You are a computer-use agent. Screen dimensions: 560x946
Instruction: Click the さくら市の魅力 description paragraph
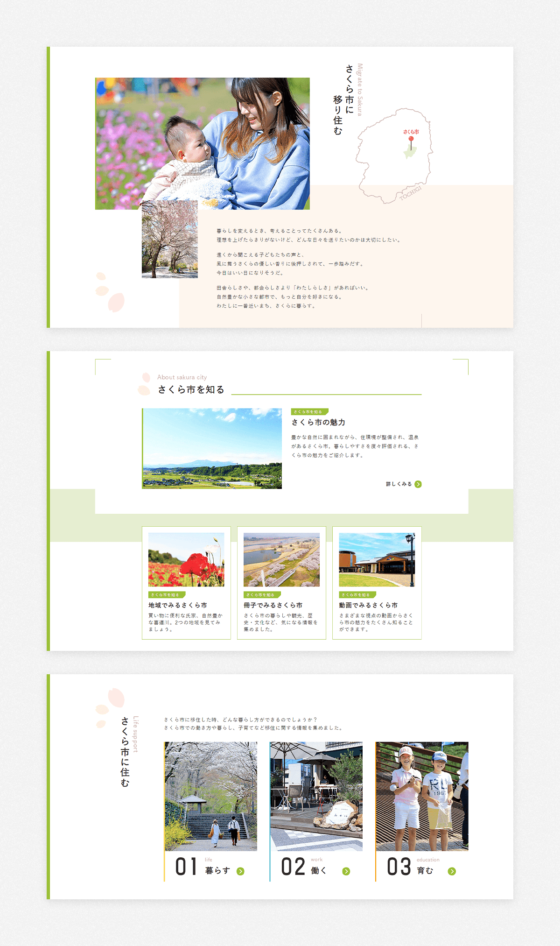point(355,446)
